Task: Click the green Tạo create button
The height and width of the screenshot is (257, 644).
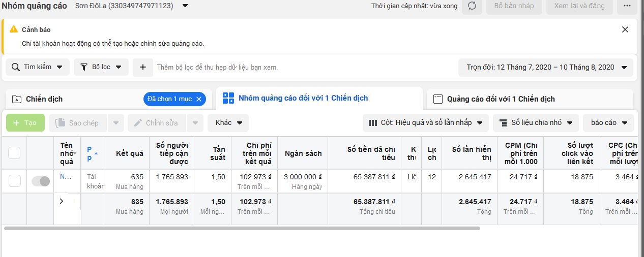Action: pyautogui.click(x=25, y=123)
